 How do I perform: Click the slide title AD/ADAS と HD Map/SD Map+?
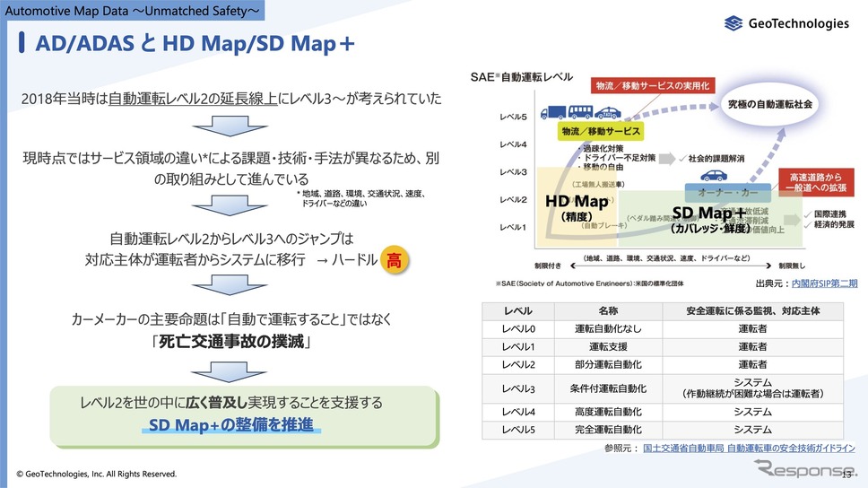[195, 43]
